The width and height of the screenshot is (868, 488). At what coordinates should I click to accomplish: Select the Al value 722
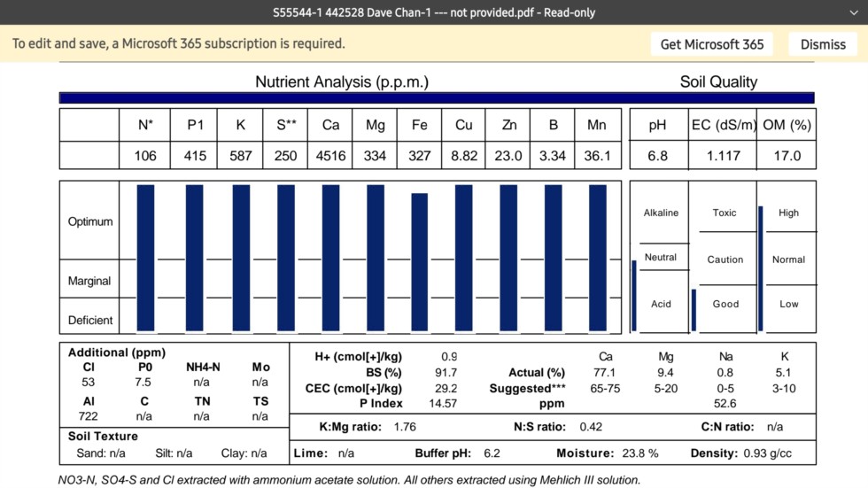tap(89, 416)
